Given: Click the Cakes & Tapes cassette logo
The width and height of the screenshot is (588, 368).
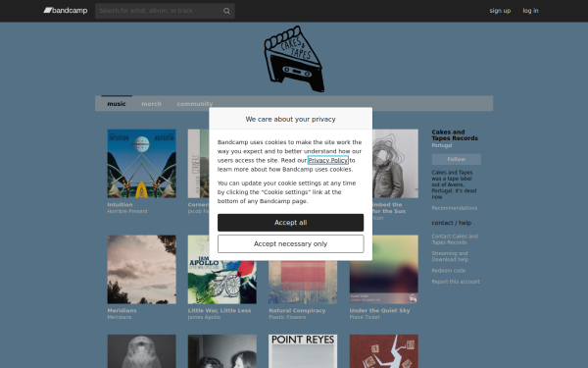Looking at the screenshot, I should 294,59.
